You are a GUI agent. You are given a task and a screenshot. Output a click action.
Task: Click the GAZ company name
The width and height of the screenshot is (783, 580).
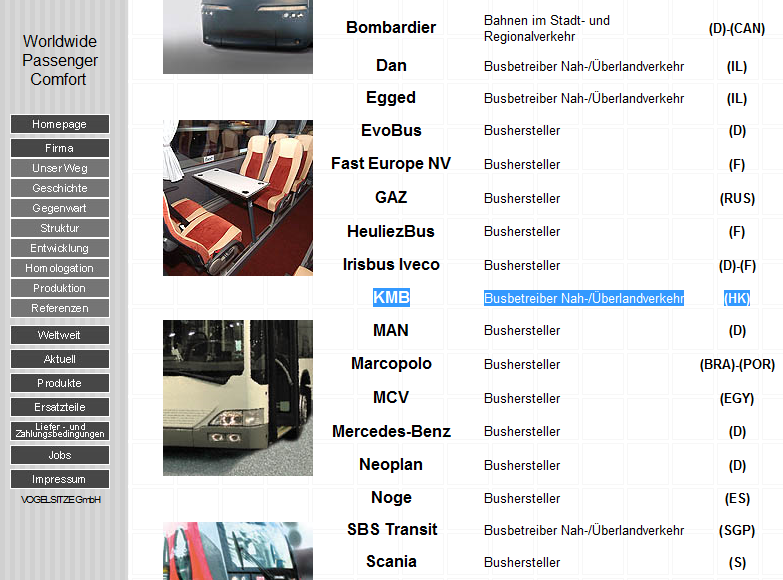pos(391,197)
